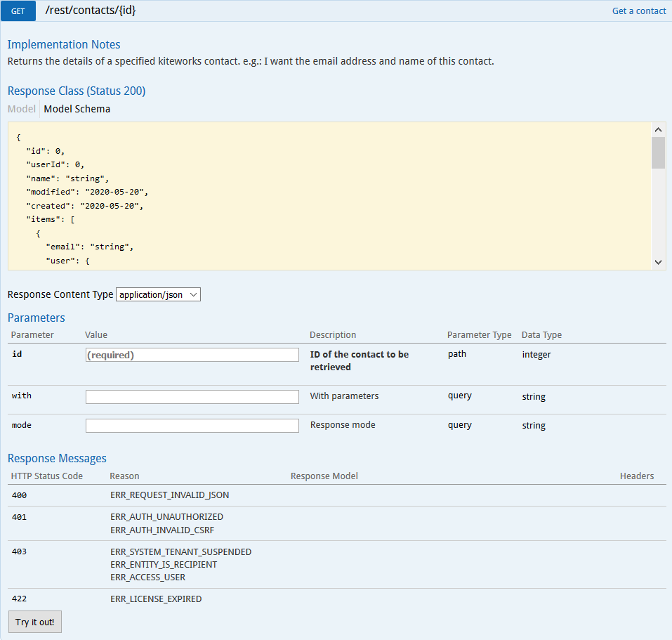Click the 'Get a contact' summary link
Viewport: 672px width, 640px height.
(x=638, y=11)
